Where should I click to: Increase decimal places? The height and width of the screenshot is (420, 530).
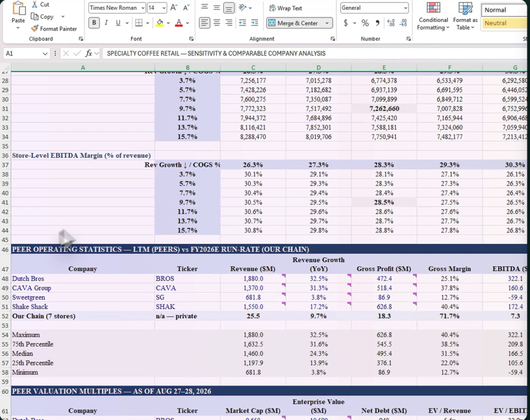[x=391, y=23]
